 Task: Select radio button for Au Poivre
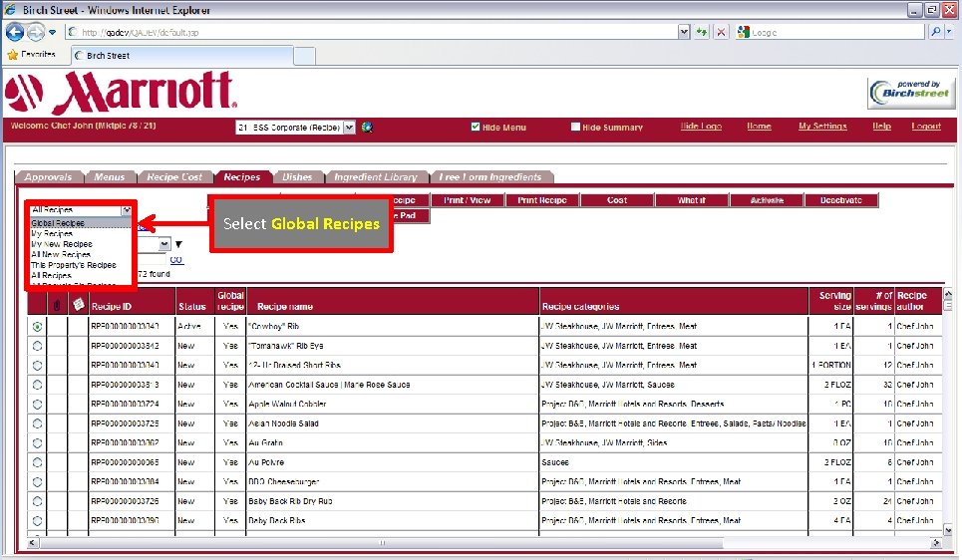coord(38,462)
